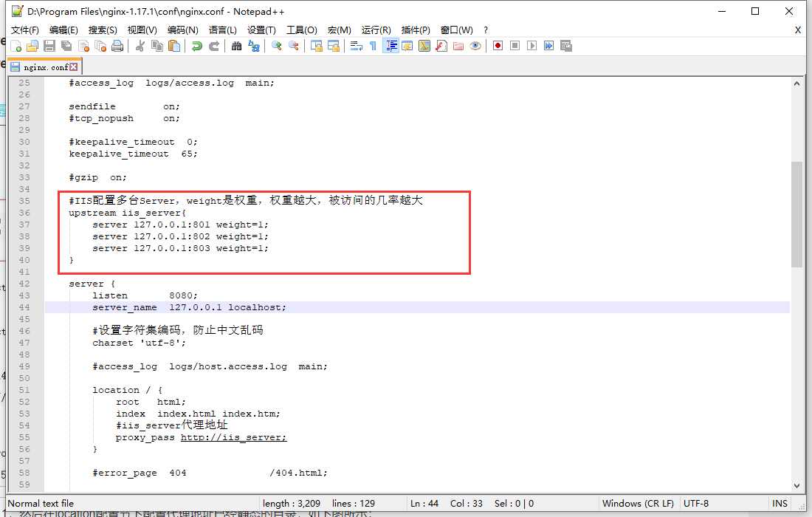Click the Redo arrow icon

point(214,46)
